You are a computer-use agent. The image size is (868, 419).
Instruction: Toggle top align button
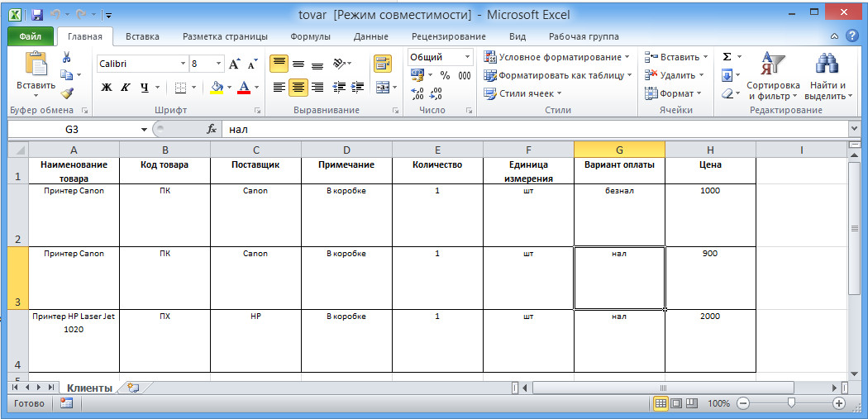(279, 64)
